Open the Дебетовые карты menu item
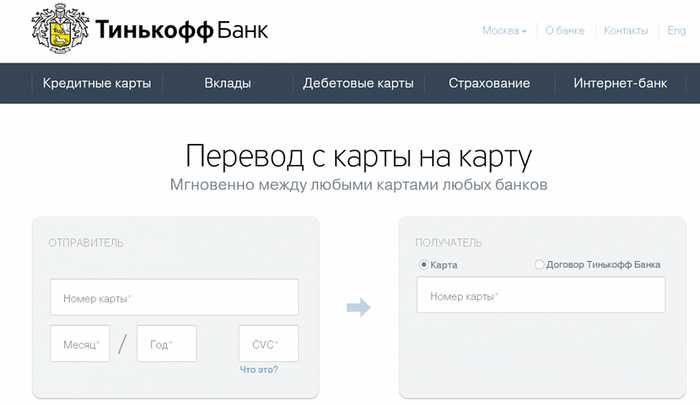Viewport: 700px width, 405px height. [x=358, y=83]
